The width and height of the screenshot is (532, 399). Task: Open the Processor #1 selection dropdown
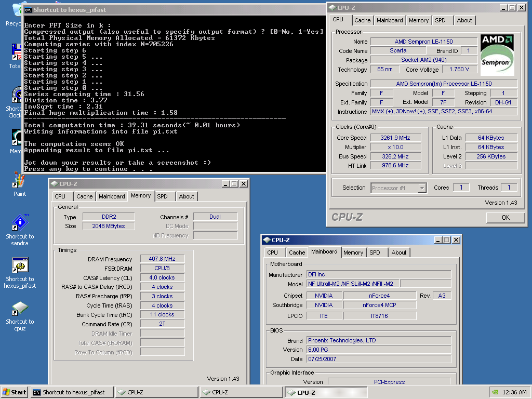(x=398, y=188)
